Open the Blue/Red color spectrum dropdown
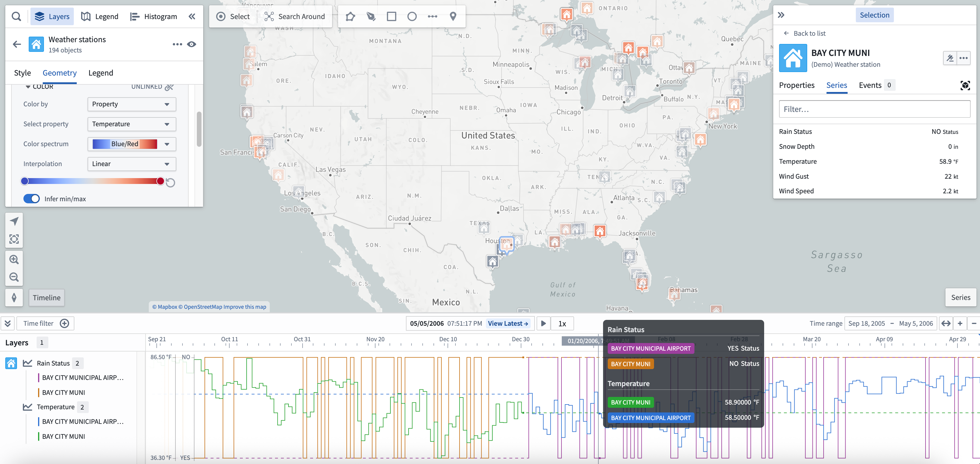The image size is (980, 464). point(132,144)
